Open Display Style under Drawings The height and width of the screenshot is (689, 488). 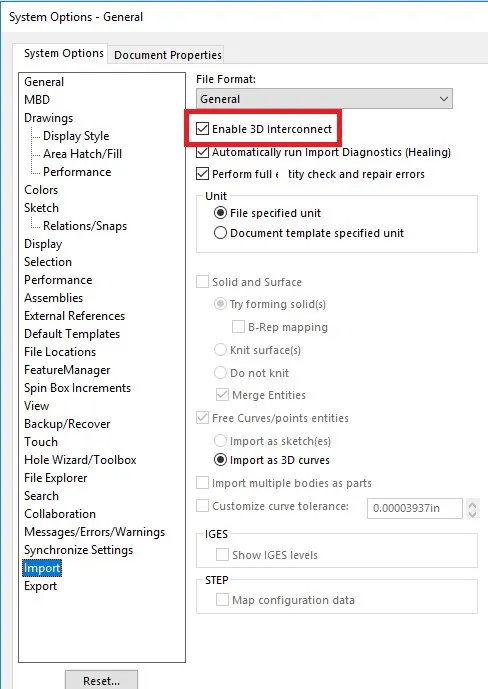tap(76, 136)
